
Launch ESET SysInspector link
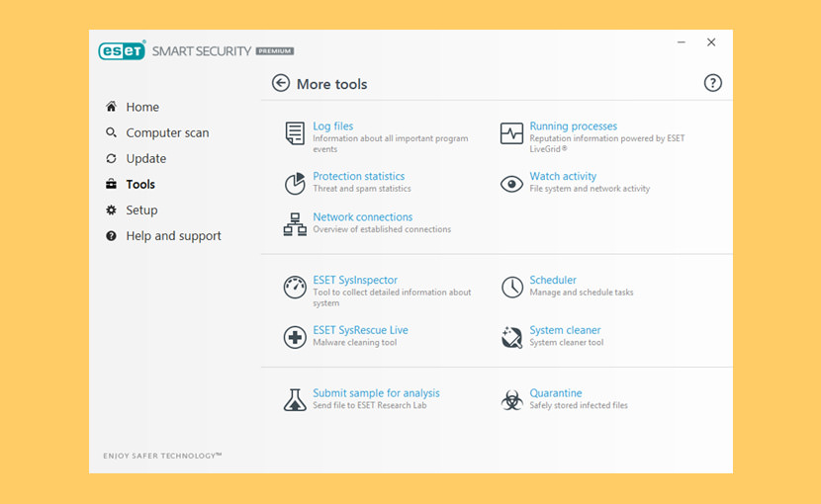click(x=355, y=280)
